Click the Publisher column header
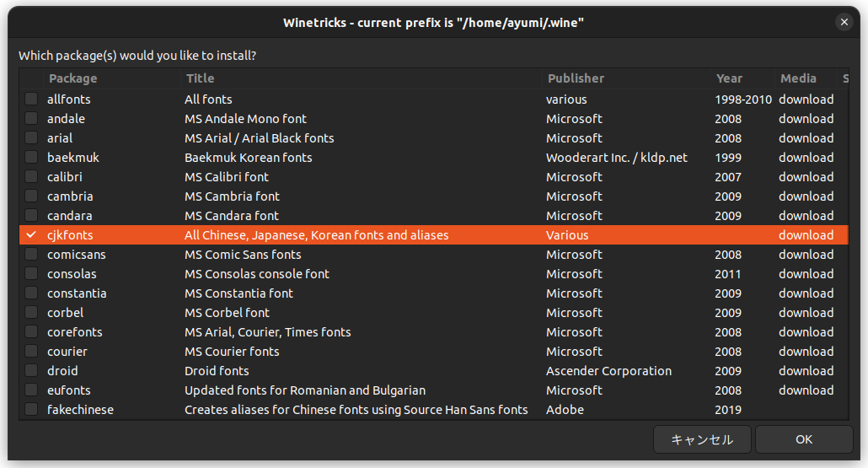The image size is (868, 468). point(576,78)
